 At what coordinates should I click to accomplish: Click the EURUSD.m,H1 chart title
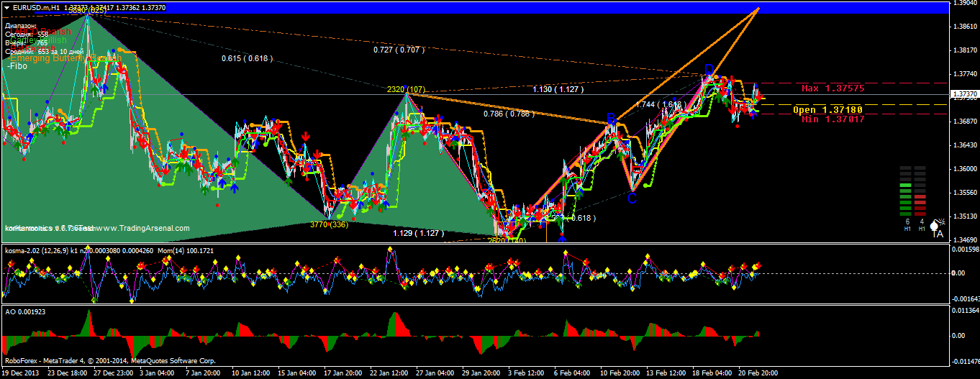pos(37,7)
